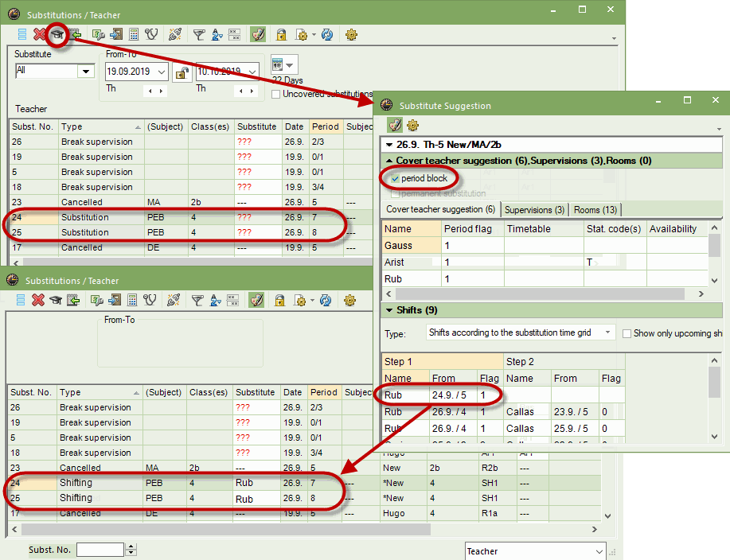Select substitution row 24 in the upper table
The width and height of the screenshot is (730, 560).
(191, 217)
